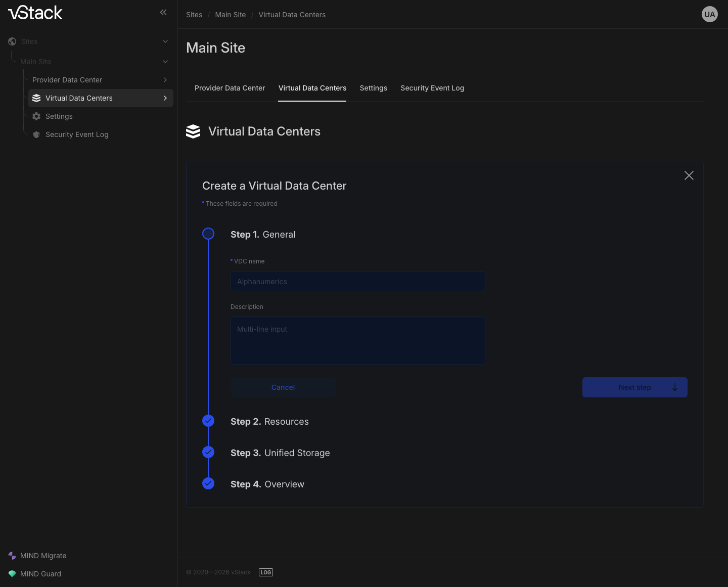
Task: Expand the Provider Data Center chevron
Action: (x=165, y=80)
